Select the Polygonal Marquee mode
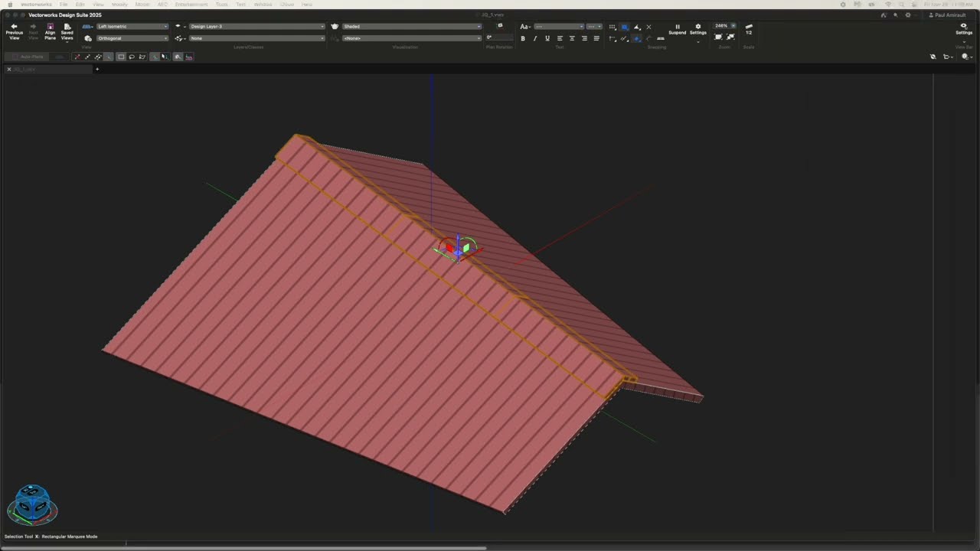Viewport: 980px width, 551px height. tap(142, 57)
